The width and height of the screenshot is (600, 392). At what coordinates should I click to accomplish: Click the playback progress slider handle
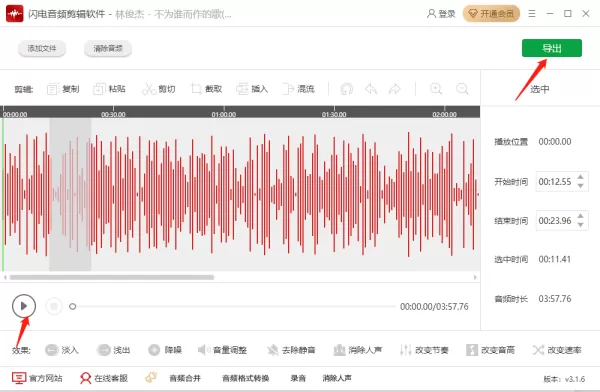(72, 306)
